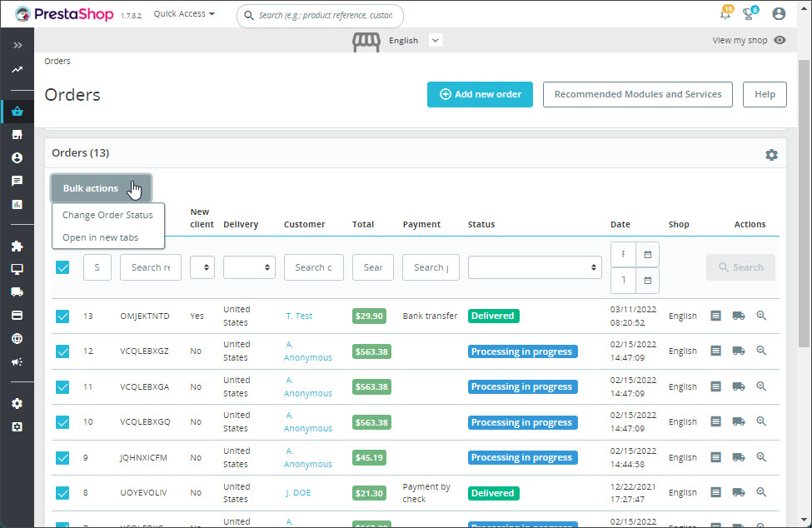The image size is (812, 528).
Task: Open the Design monitor icon in sidebar
Action: pyautogui.click(x=17, y=269)
